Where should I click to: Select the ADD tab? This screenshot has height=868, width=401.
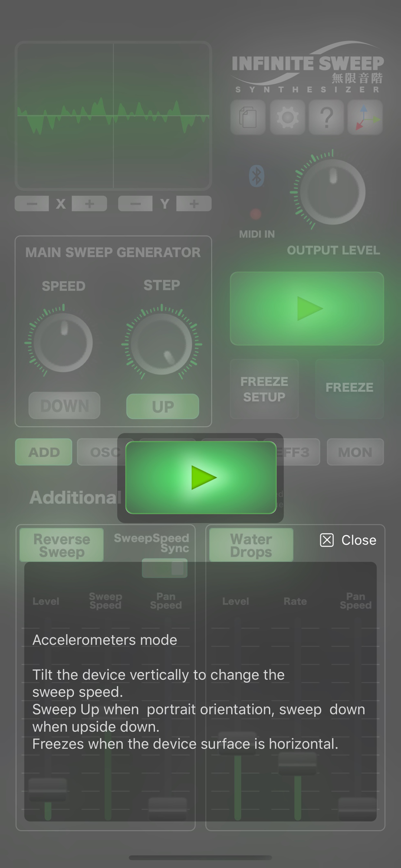[x=44, y=452]
